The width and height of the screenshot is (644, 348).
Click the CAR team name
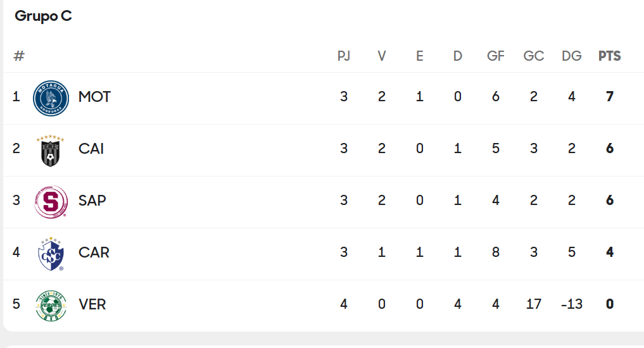coord(94,252)
